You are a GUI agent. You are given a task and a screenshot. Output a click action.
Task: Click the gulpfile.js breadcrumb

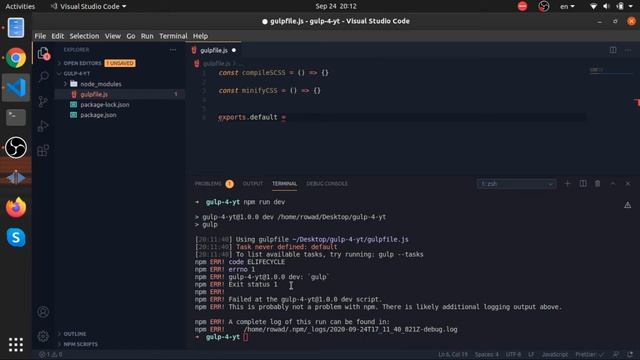pos(216,63)
